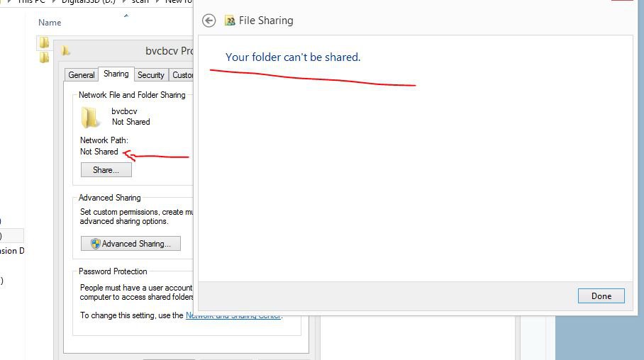Click the sort arrow above Name column
The image size is (644, 360).
126,15
